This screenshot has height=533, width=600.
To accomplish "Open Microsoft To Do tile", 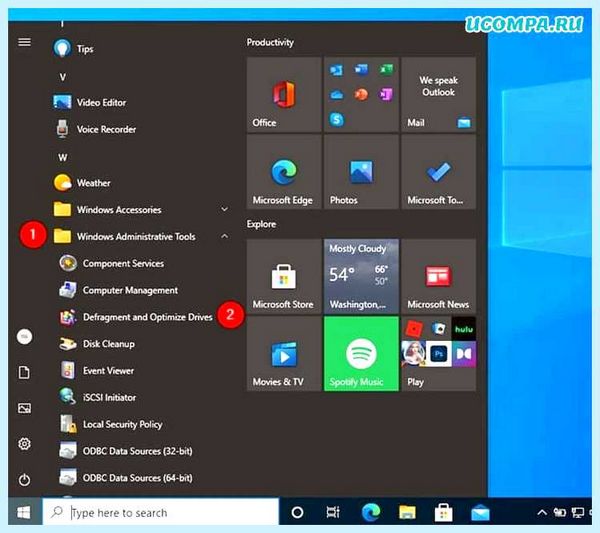I will tap(439, 172).
